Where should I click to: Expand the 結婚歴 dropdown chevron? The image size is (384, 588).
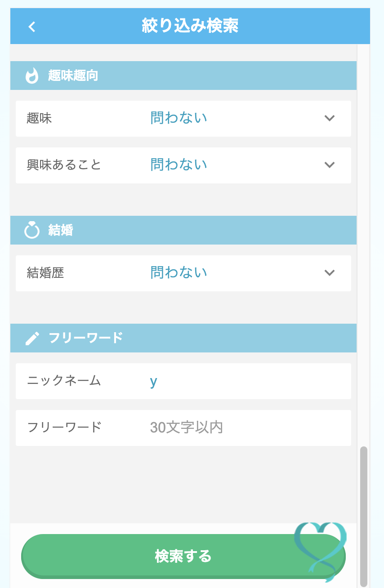[x=330, y=273]
